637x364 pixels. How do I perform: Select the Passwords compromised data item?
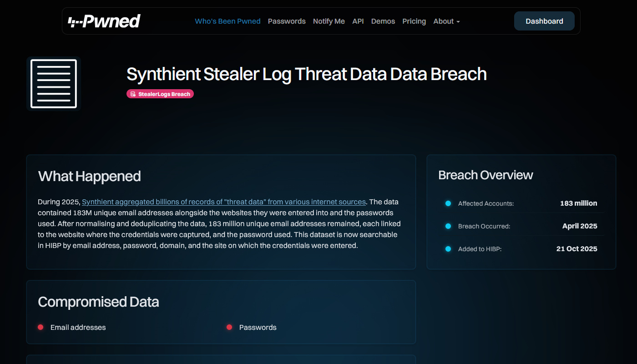tap(258, 327)
